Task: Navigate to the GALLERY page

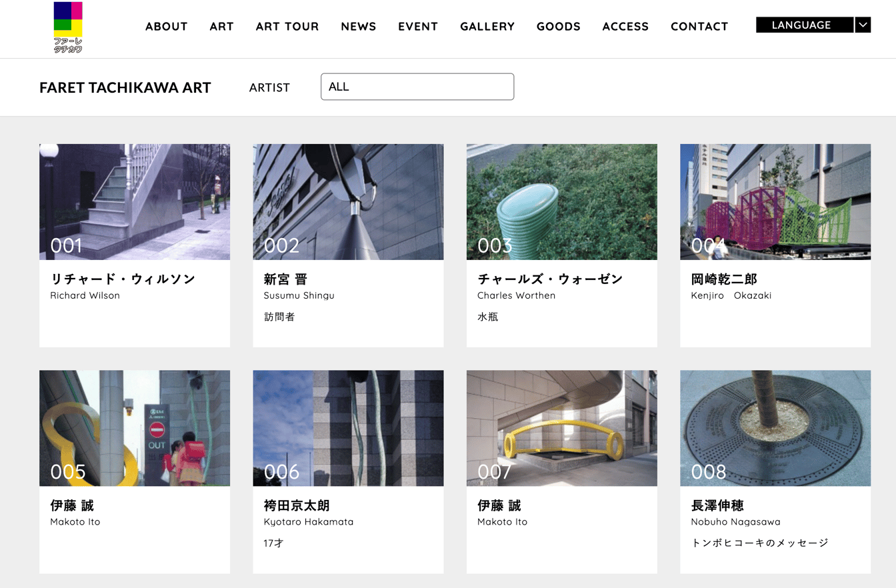Action: click(x=487, y=27)
